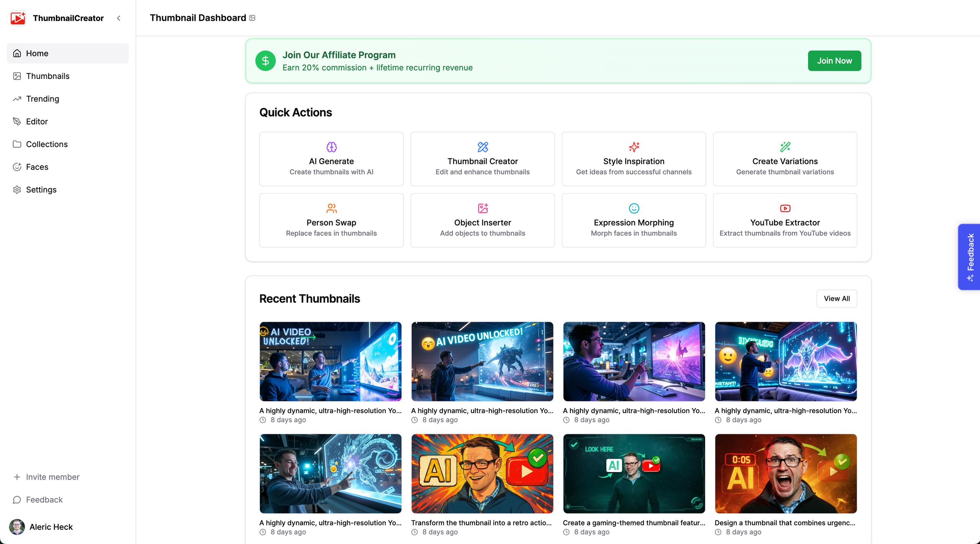Click the Create Variations magic wand icon
Screen dimensions: 980x544
tap(785, 147)
